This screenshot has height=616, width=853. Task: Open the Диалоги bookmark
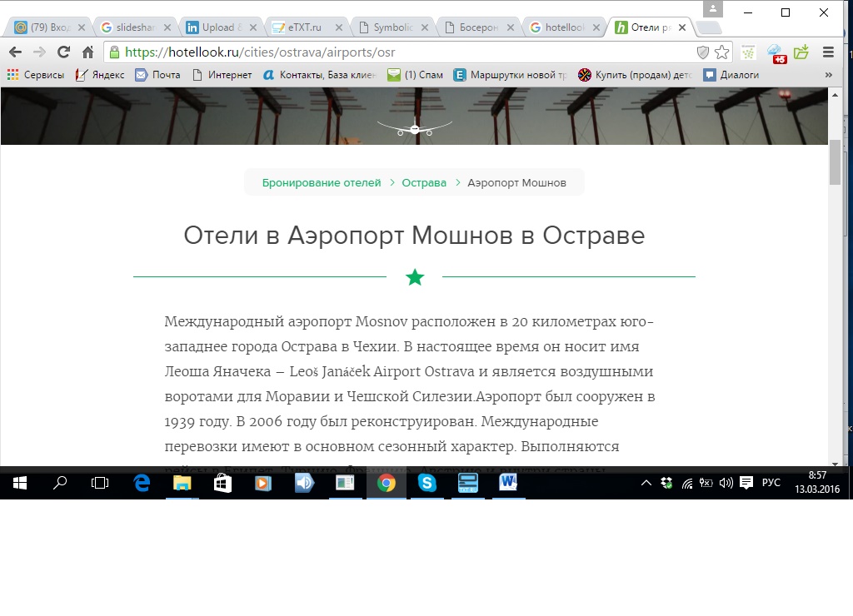731,75
